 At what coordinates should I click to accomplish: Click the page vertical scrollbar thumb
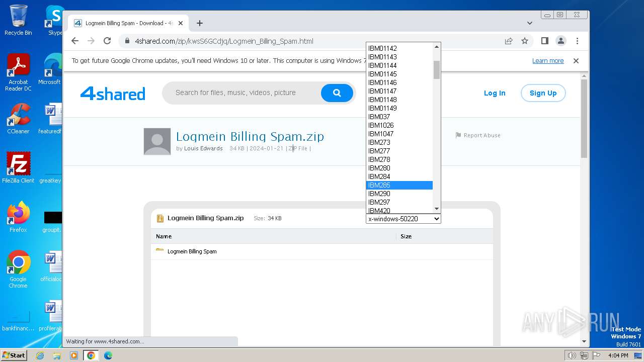click(x=584, y=119)
